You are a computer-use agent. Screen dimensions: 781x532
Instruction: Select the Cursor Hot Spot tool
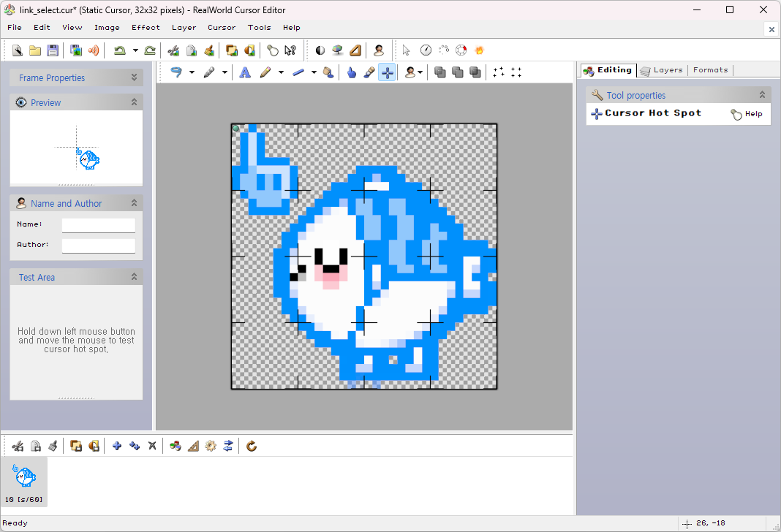[387, 72]
